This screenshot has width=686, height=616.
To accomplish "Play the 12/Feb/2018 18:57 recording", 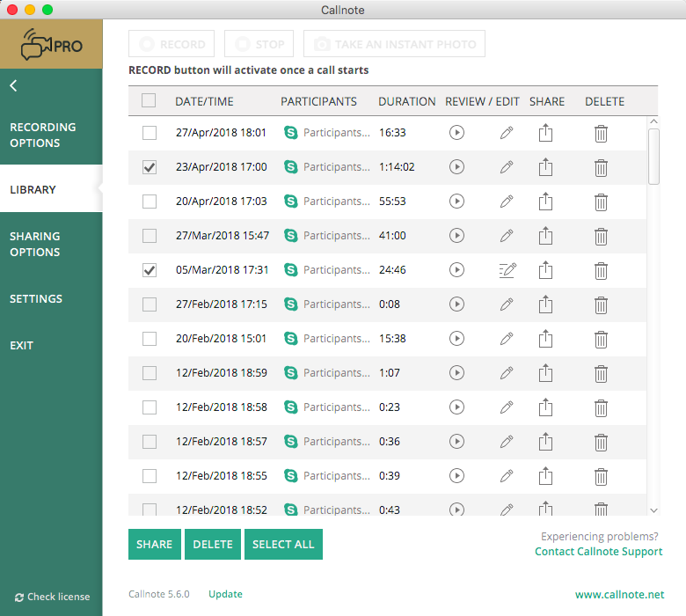I will coord(456,441).
